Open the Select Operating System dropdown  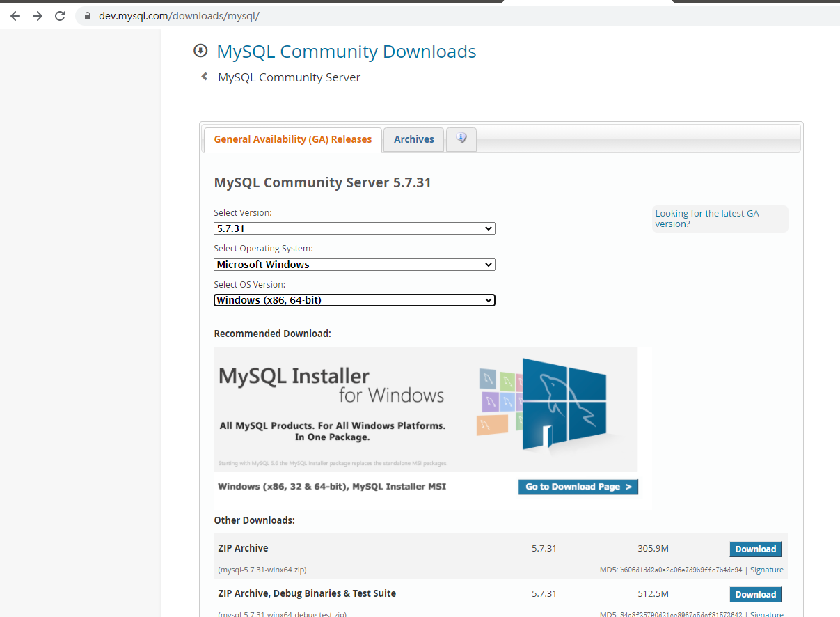[x=354, y=265]
